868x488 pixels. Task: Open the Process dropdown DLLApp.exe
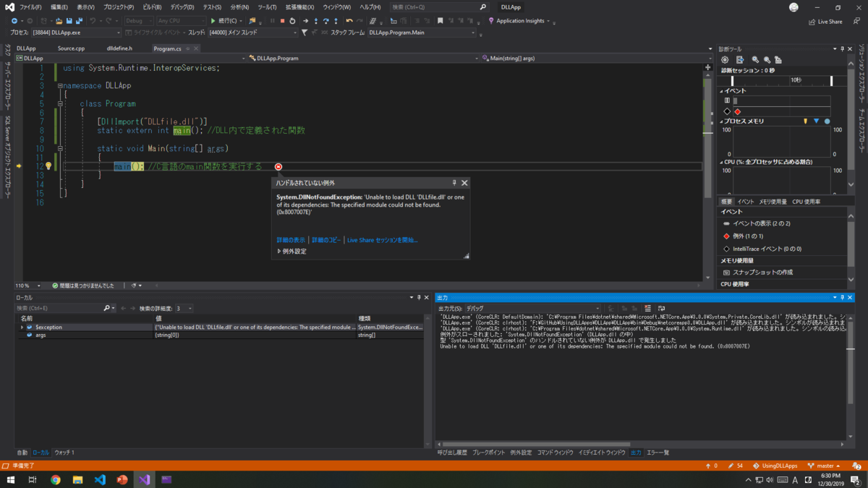pyautogui.click(x=75, y=33)
